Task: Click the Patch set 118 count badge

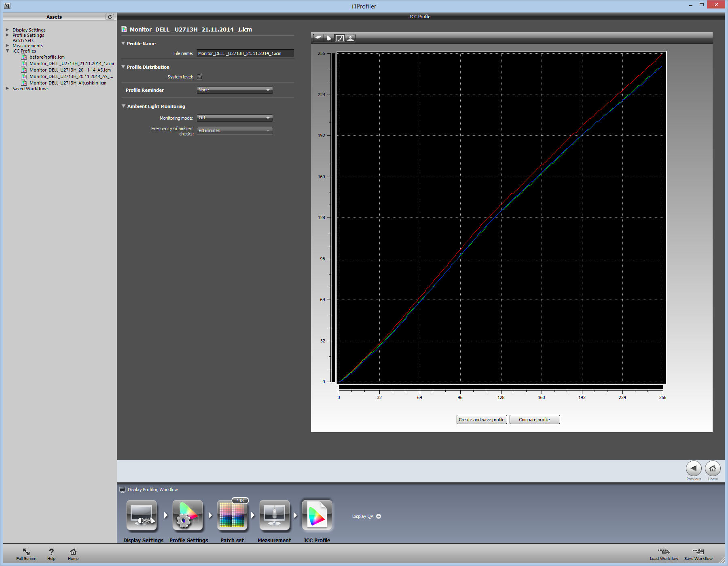Action: tap(240, 501)
